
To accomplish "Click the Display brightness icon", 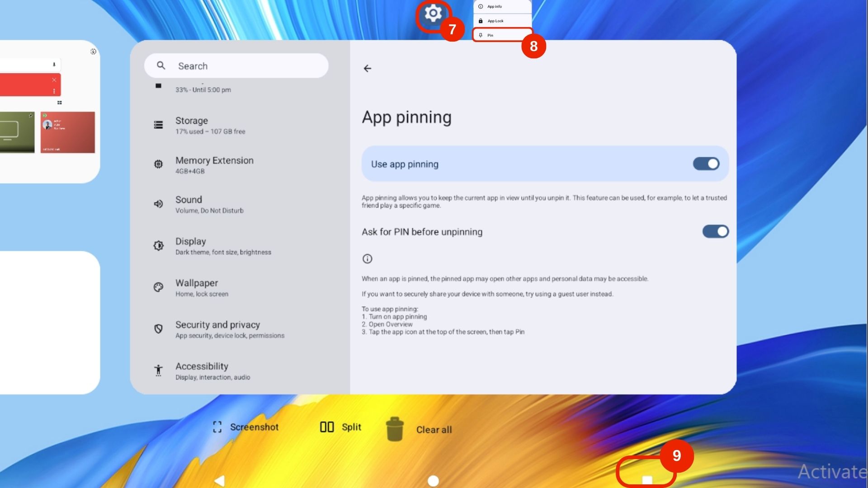I will coord(158,246).
